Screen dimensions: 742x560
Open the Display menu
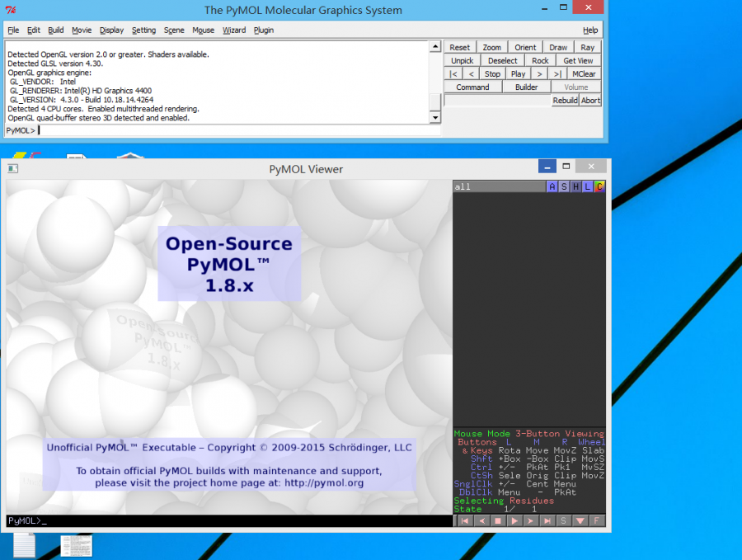[111, 30]
